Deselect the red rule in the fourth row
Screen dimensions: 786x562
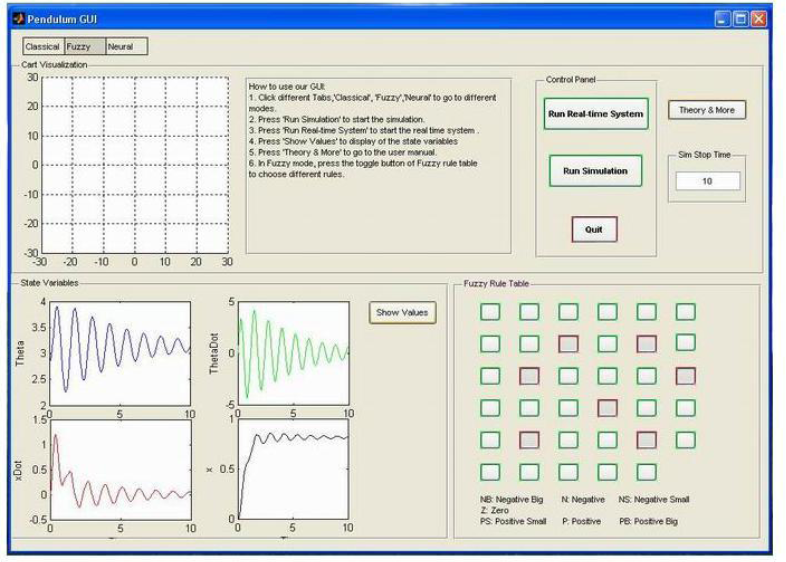pos(607,408)
